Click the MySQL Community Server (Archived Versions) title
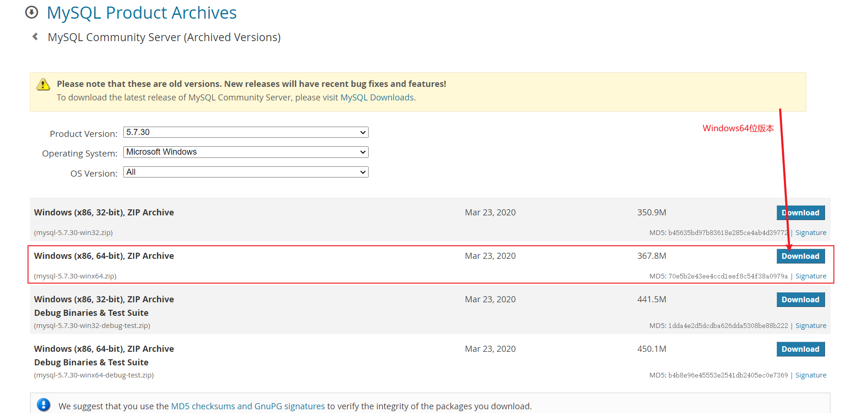The height and width of the screenshot is (413, 868). [x=164, y=37]
